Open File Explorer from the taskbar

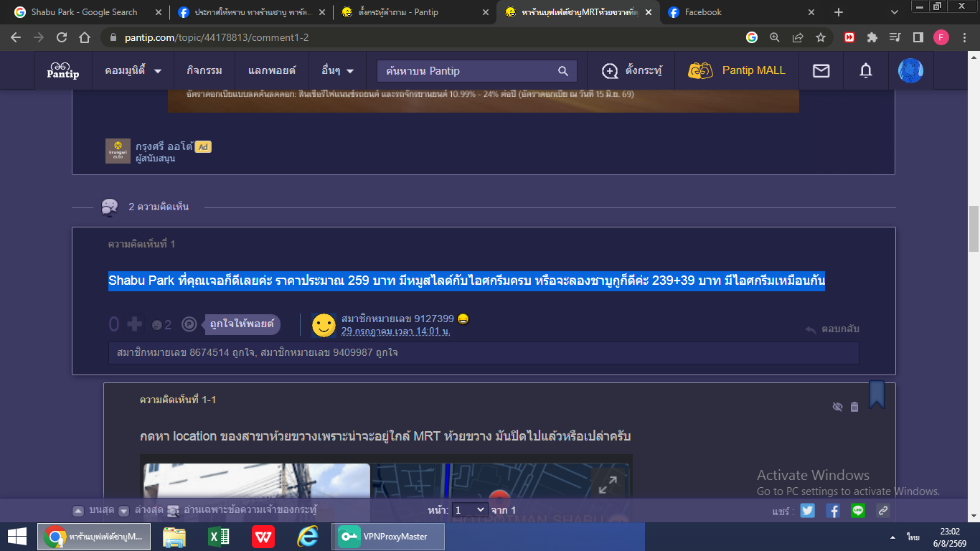pos(174,537)
